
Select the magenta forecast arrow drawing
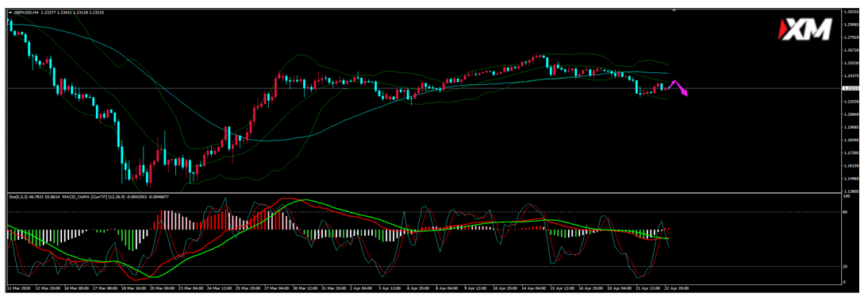pyautogui.click(x=678, y=88)
